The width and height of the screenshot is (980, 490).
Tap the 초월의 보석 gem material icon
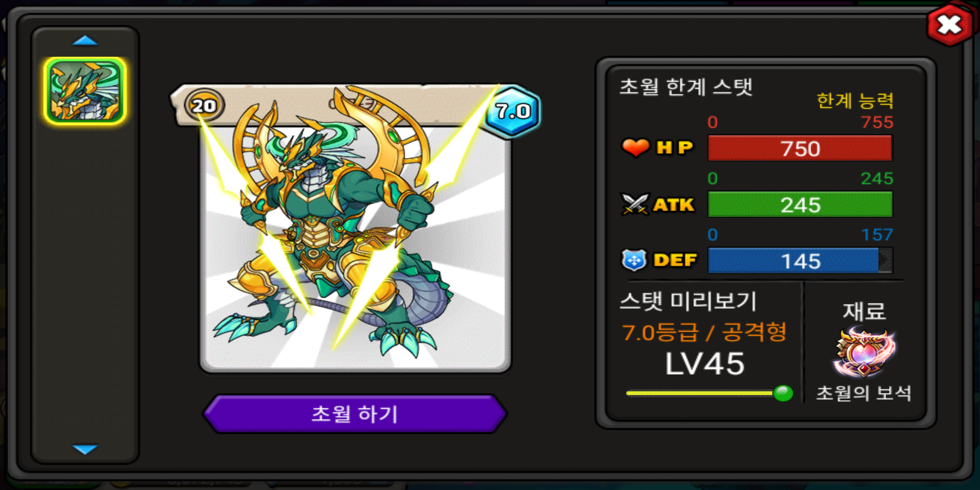pos(864,353)
